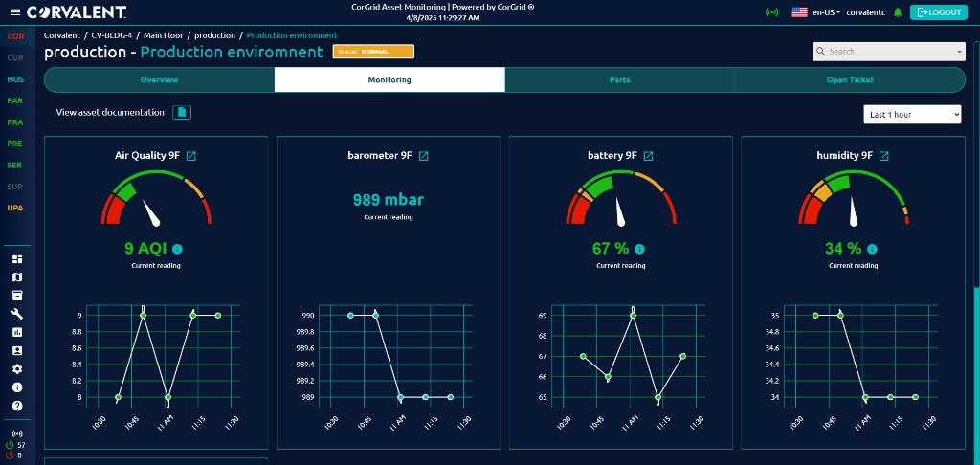Image resolution: width=980 pixels, height=465 pixels.
Task: Go to CV-BLDG-4 breadcrumb link
Action: pyautogui.click(x=112, y=35)
